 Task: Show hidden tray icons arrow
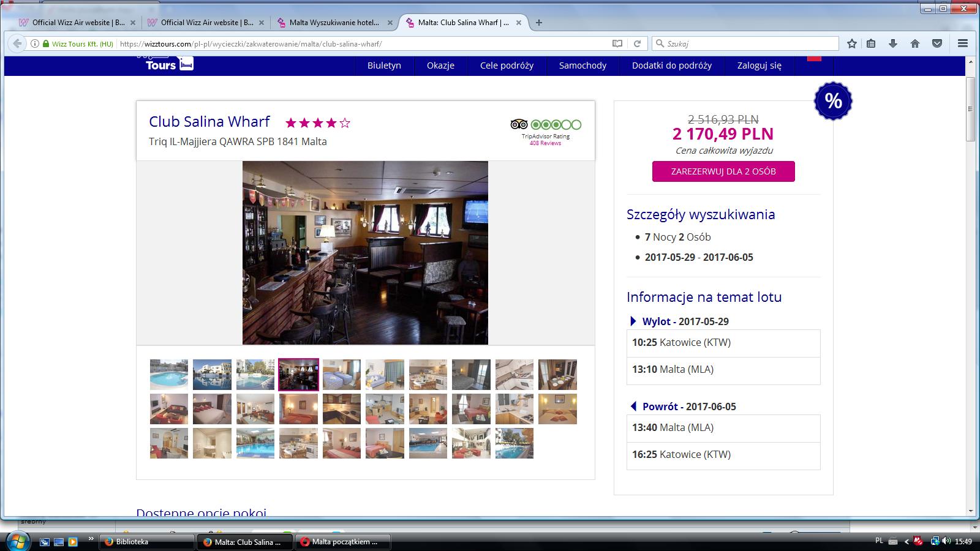(907, 541)
